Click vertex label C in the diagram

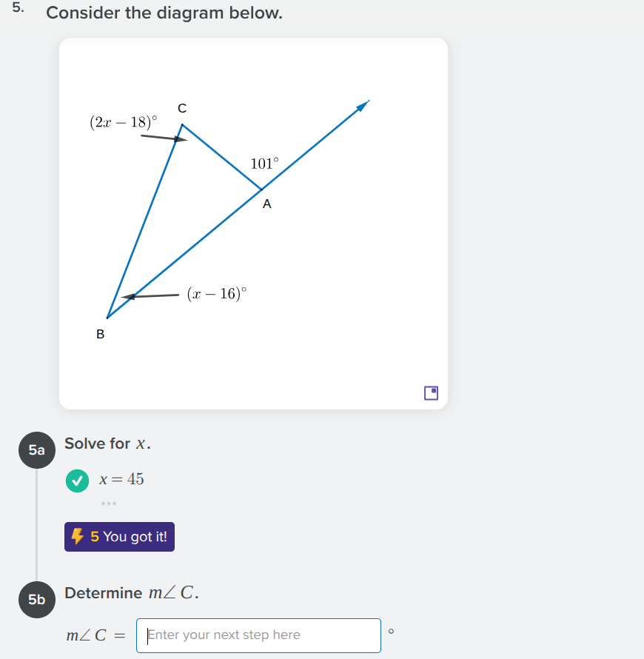click(181, 107)
